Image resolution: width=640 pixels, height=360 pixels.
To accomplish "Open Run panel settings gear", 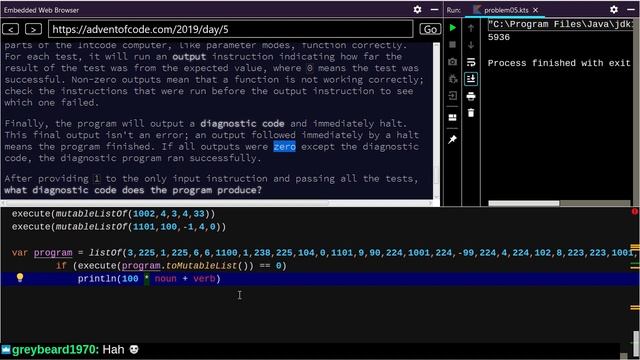I will click(x=613, y=9).
